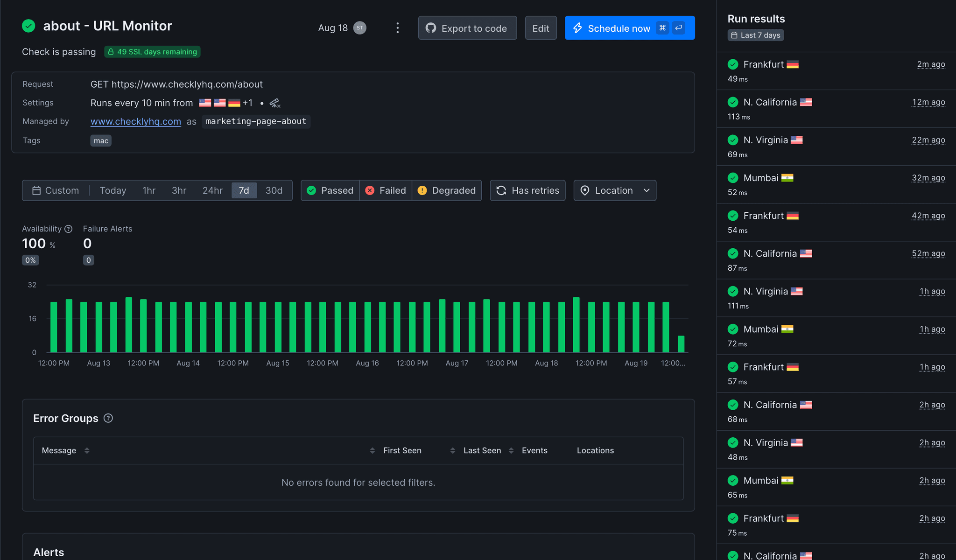Sort by First Seen column arrows

click(372, 450)
